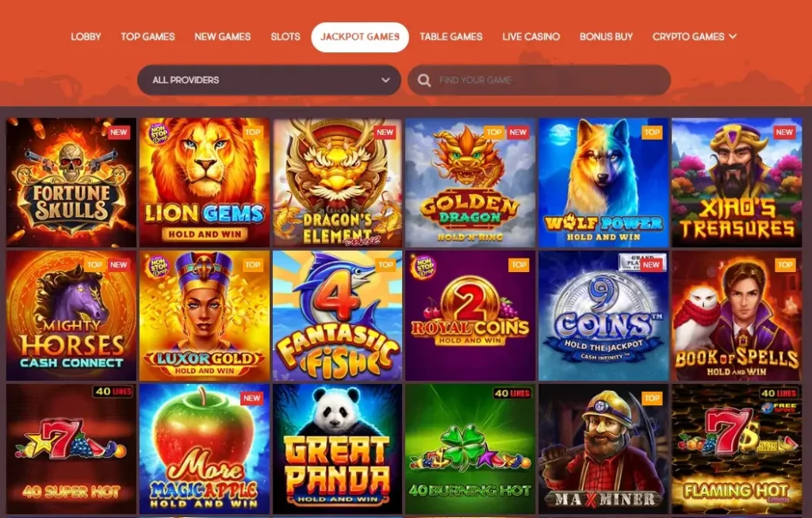Go to the Live Casino tab

click(x=530, y=36)
